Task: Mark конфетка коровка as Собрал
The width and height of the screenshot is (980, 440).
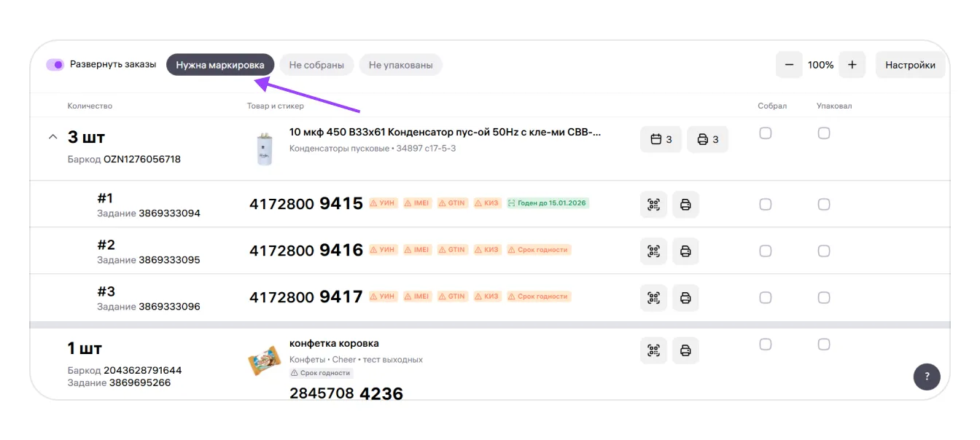Action: [x=765, y=345]
